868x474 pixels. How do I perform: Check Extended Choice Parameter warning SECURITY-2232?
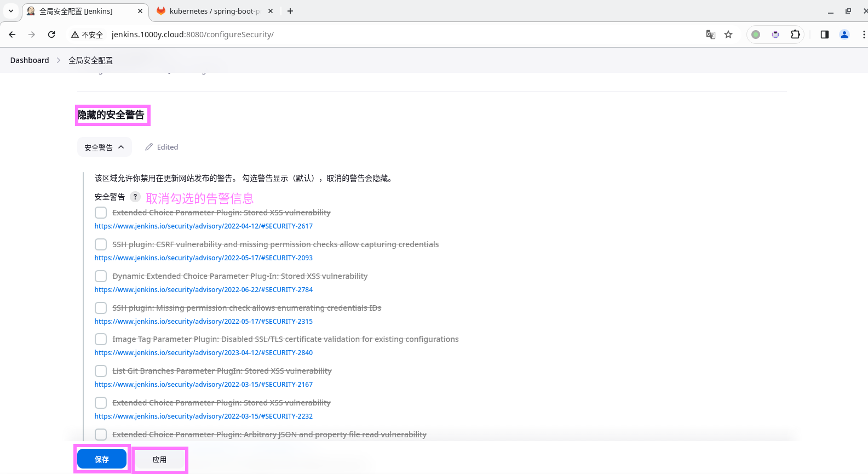tap(101, 403)
